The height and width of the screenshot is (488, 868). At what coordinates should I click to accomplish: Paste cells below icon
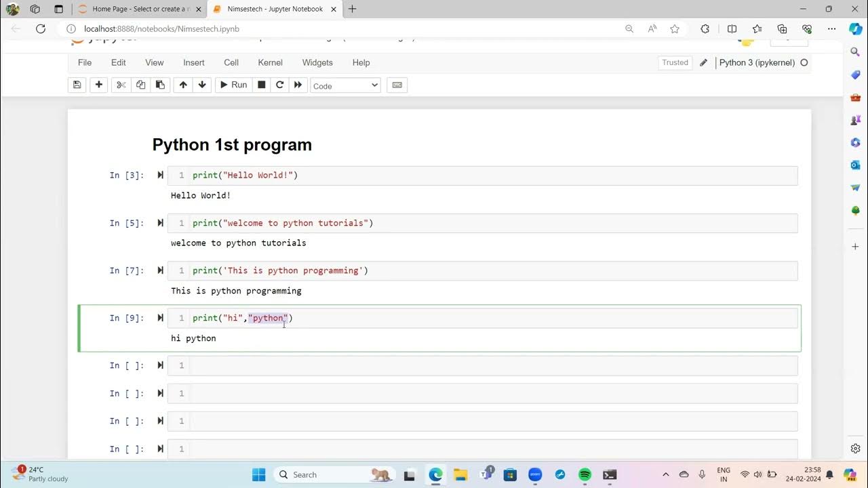160,85
